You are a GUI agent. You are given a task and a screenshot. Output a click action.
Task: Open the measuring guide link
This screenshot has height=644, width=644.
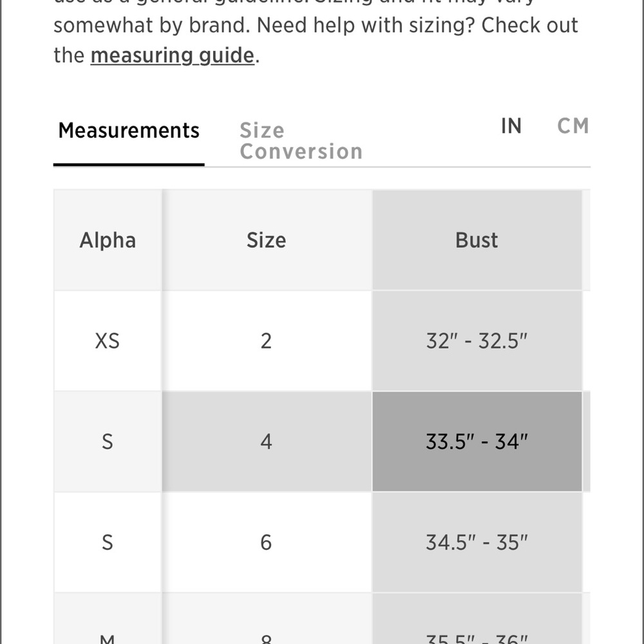coord(173,55)
